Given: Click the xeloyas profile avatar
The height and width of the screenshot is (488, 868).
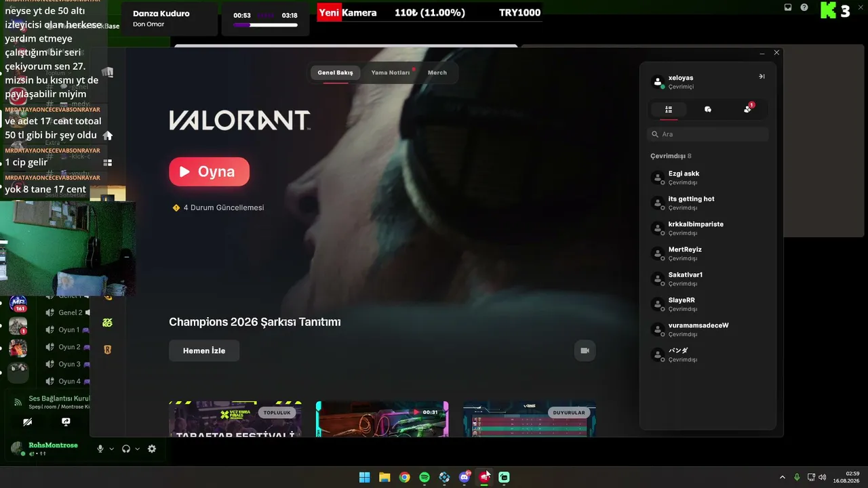Looking at the screenshot, I should point(656,82).
